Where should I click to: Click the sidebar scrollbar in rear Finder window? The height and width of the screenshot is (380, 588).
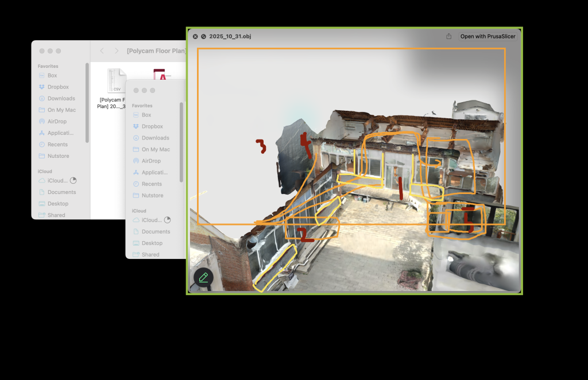87,103
